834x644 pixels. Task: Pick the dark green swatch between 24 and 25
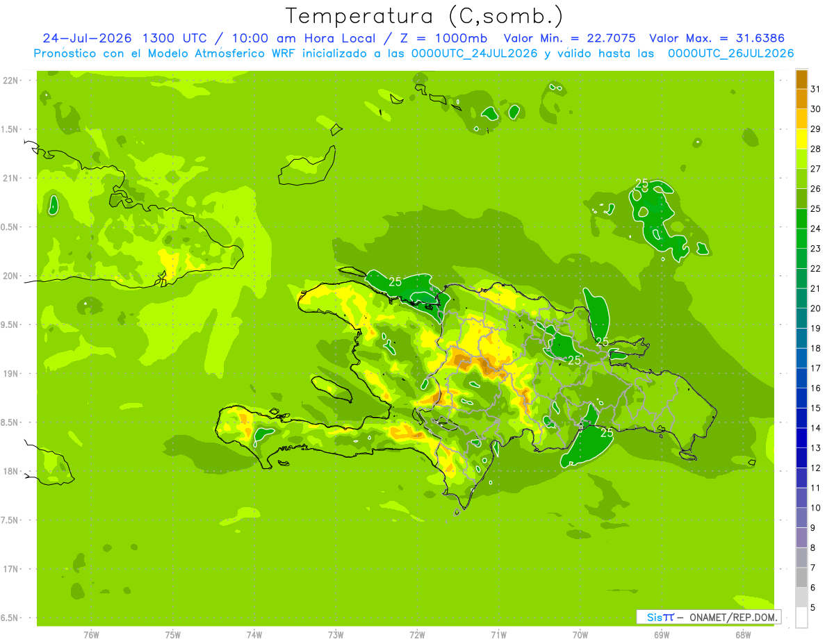[x=801, y=219]
